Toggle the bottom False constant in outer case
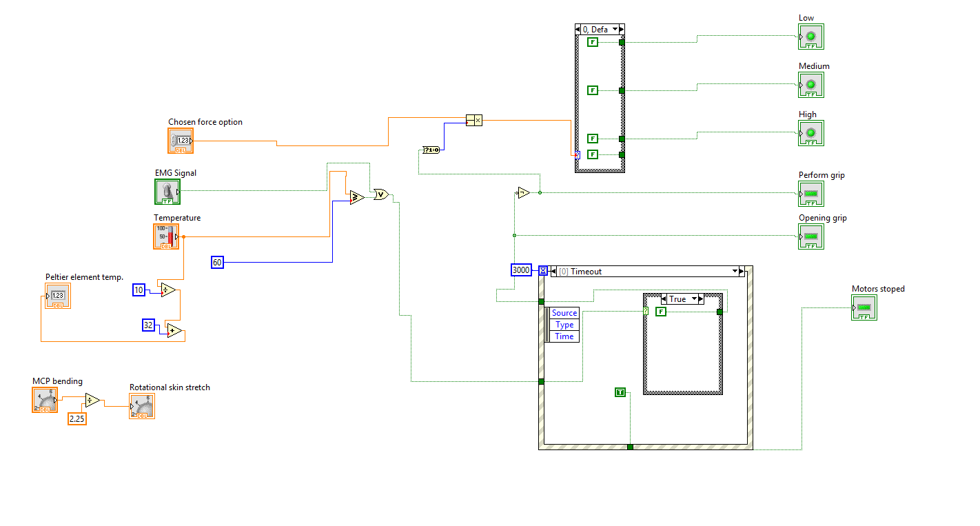This screenshot has width=980, height=526. (x=593, y=154)
